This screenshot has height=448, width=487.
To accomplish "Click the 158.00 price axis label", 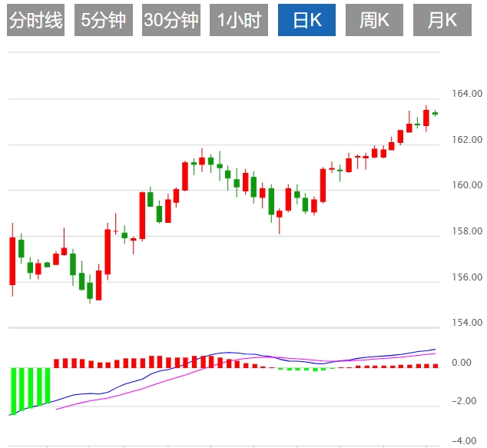I will click(467, 231).
